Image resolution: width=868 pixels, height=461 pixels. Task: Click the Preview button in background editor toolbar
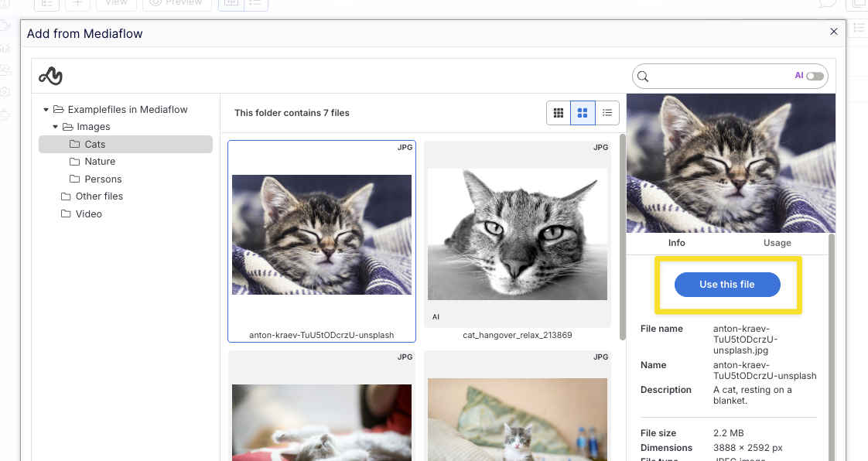176,3
